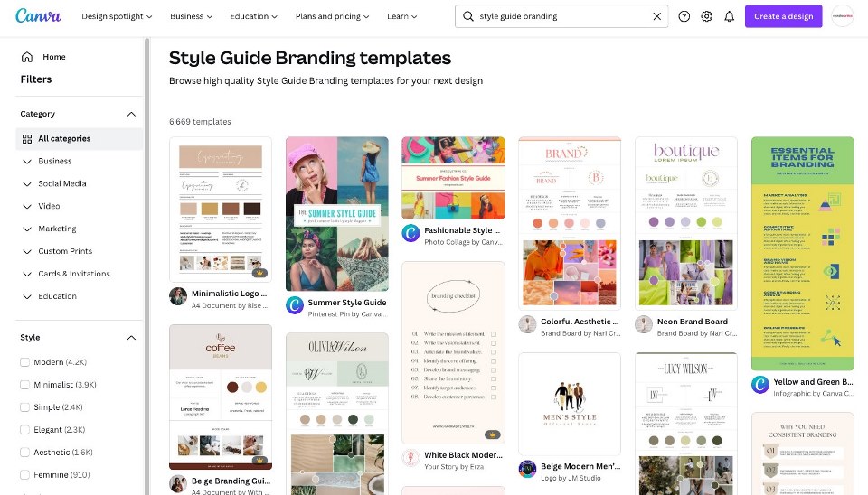Collapse the Style filter section
The image size is (868, 495).
click(x=131, y=337)
